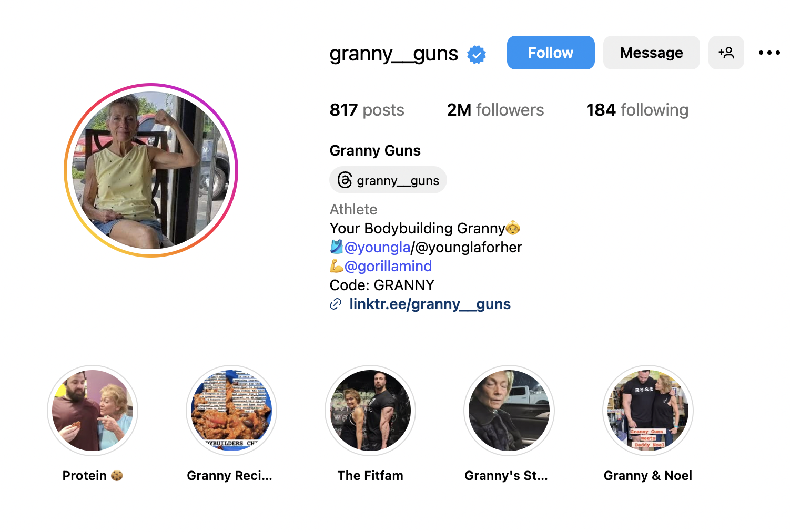790x532 pixels.
Task: Open the @youngla mention link
Action: [377, 247]
